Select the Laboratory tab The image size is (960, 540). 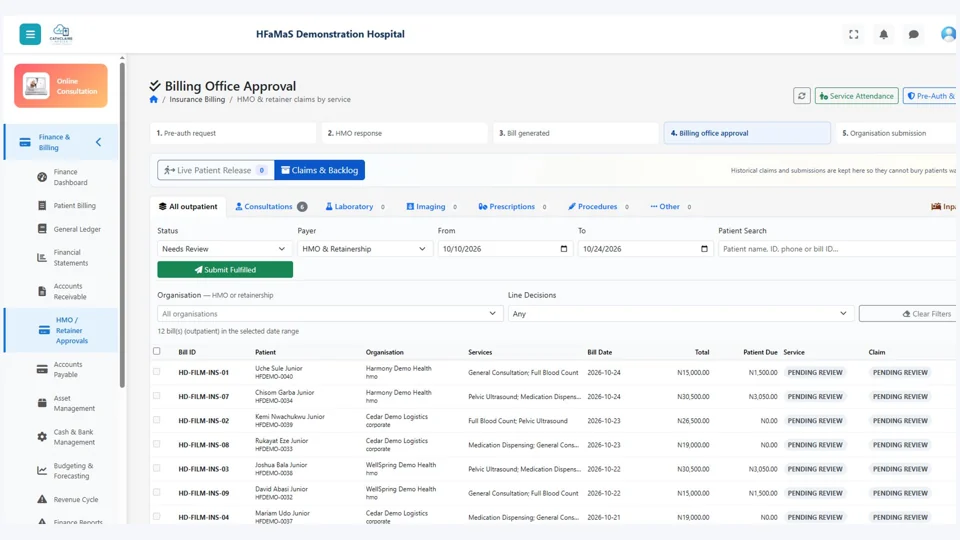(x=355, y=206)
